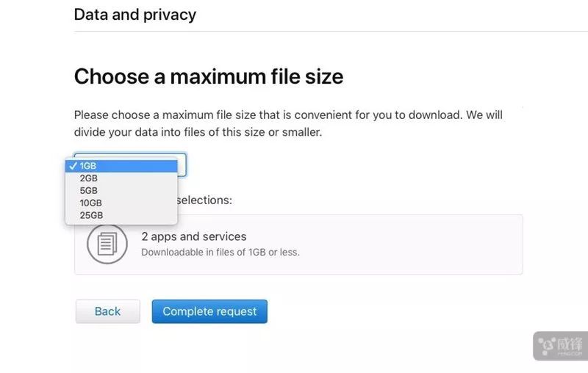Click the stacked documents circle icon
This screenshot has height=373, width=588.
pos(107,244)
